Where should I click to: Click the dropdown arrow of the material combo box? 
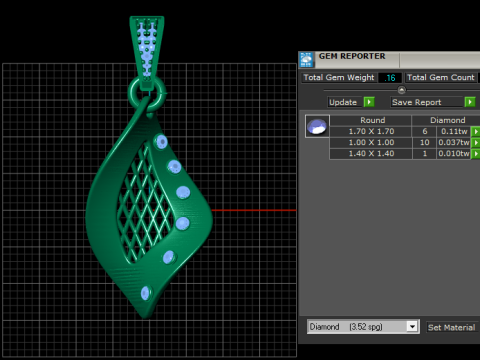coord(412,327)
